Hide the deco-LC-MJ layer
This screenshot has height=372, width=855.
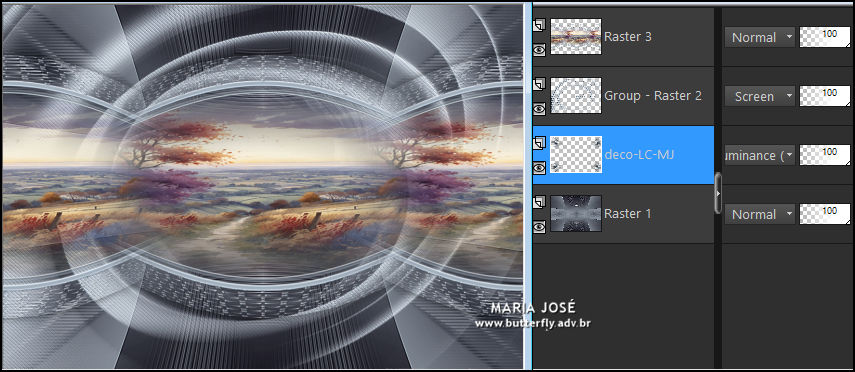point(539,168)
